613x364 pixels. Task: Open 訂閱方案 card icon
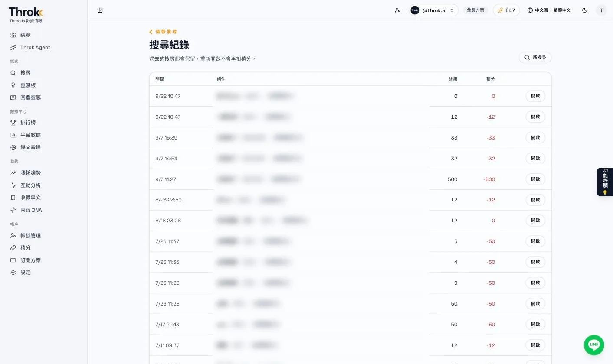[x=13, y=260]
